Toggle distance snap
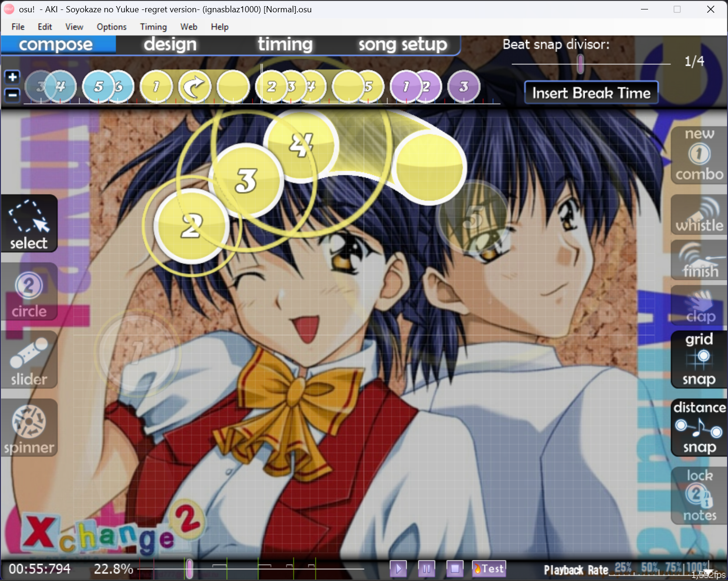728x581 pixels. point(699,427)
